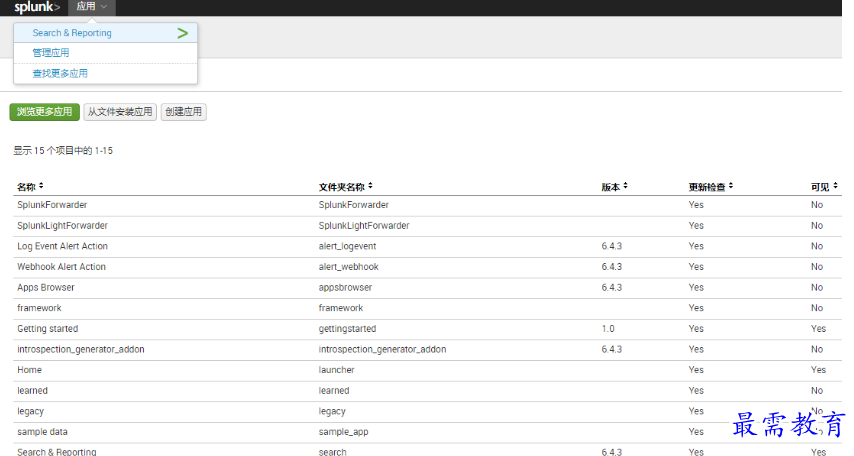Click Getting started row name
This screenshot has width=854, height=456.
pos(48,329)
